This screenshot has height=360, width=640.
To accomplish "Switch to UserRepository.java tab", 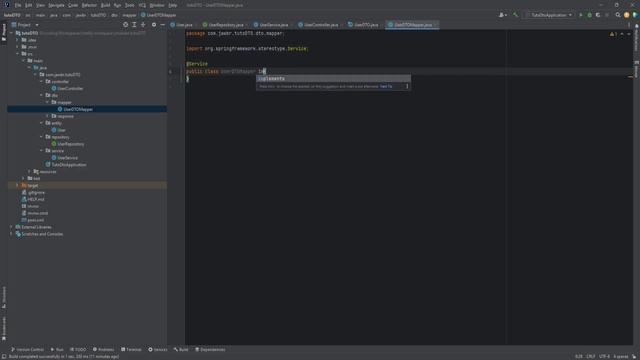I will 224,25.
